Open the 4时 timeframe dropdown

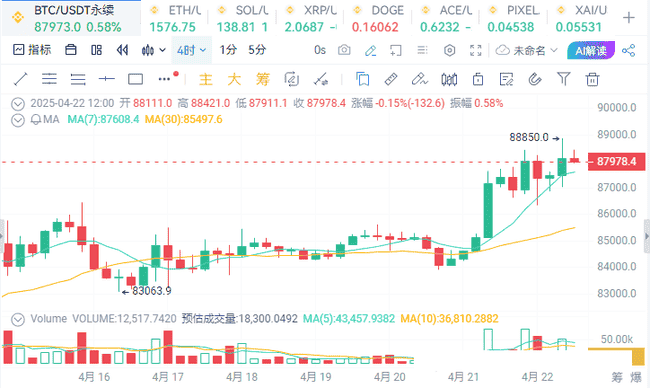(x=191, y=50)
